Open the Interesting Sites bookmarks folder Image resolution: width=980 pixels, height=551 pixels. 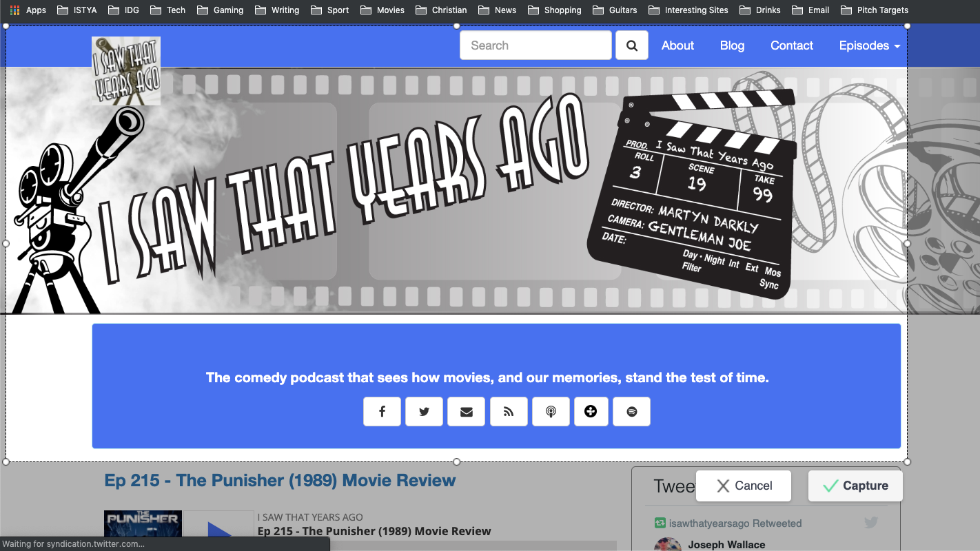click(x=688, y=10)
